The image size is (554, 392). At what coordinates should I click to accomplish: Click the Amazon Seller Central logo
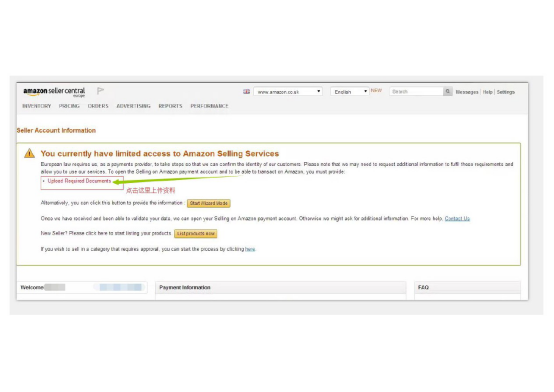tap(54, 92)
